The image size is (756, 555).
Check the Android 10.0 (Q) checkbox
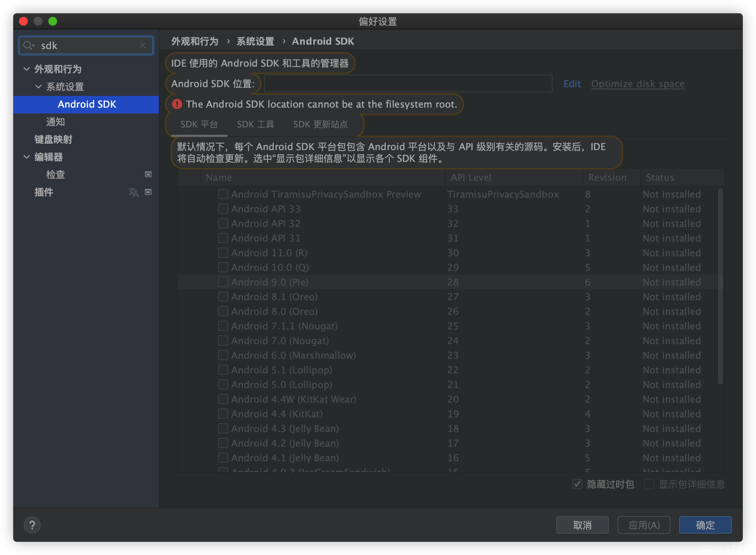point(223,267)
